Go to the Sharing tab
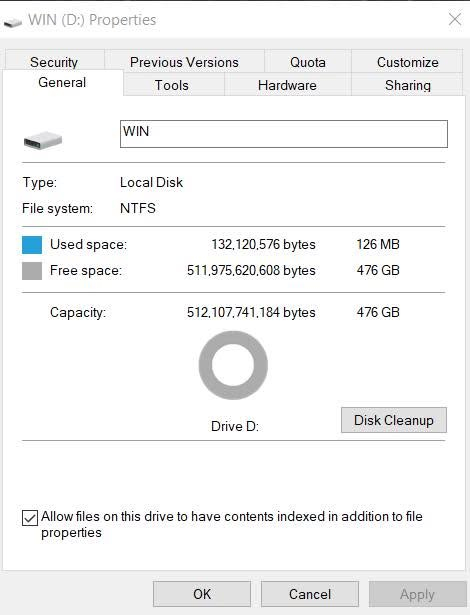 [408, 85]
